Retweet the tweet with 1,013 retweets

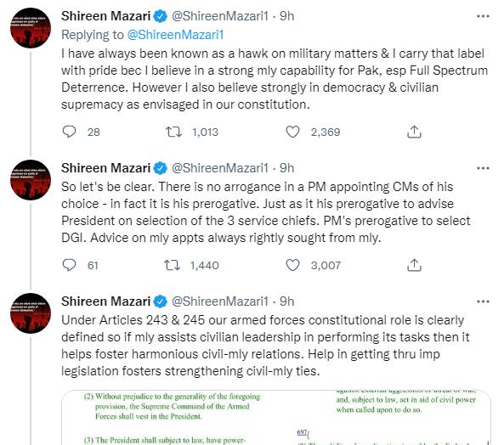click(x=173, y=132)
